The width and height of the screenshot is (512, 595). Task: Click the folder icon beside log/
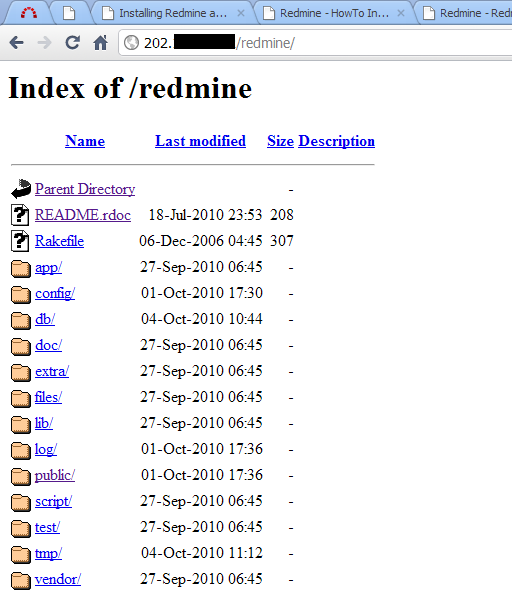[21, 451]
